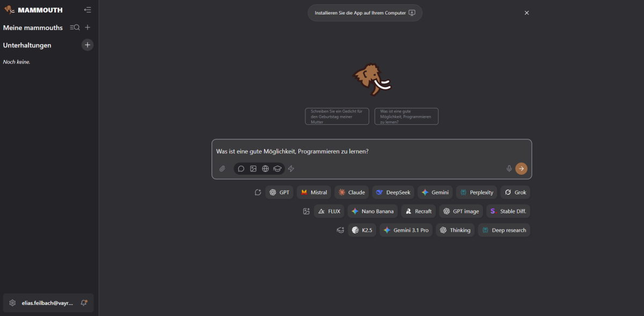Collapse the sidebar with the top toggle icon

pyautogui.click(x=87, y=10)
